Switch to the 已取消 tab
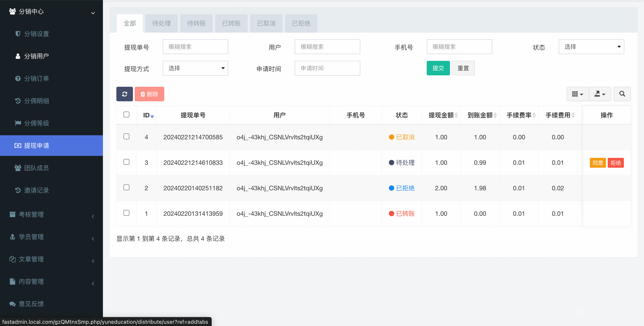The height and width of the screenshot is (326, 644). point(266,23)
